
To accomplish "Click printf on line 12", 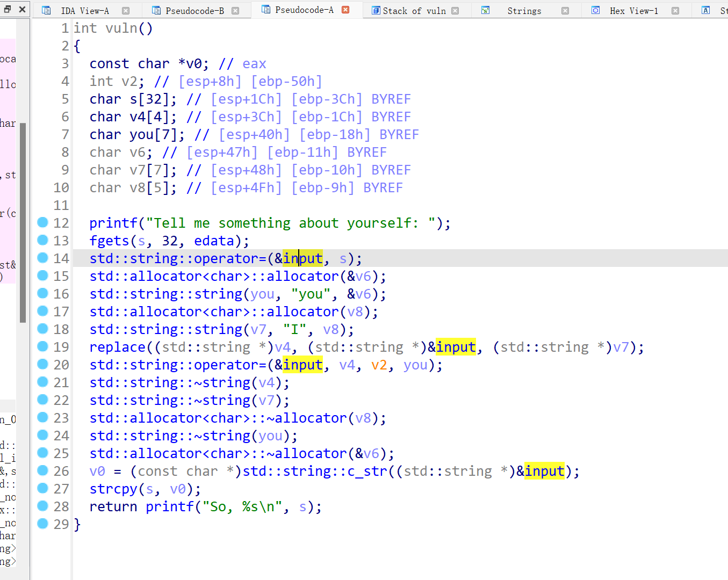I will 113,223.
